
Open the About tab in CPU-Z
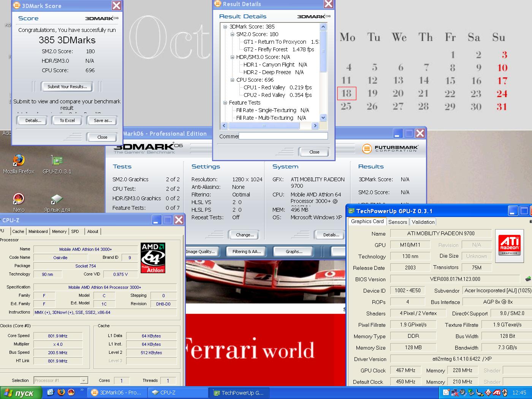tap(93, 231)
